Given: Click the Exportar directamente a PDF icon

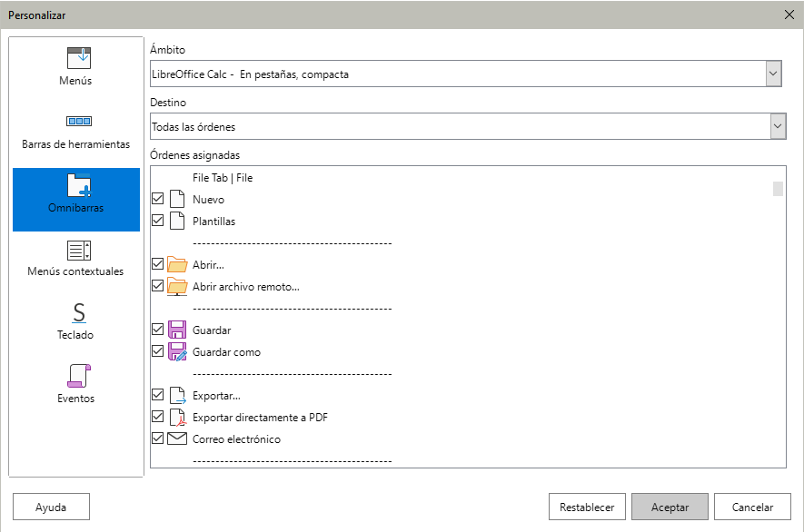Looking at the screenshot, I should [x=178, y=418].
